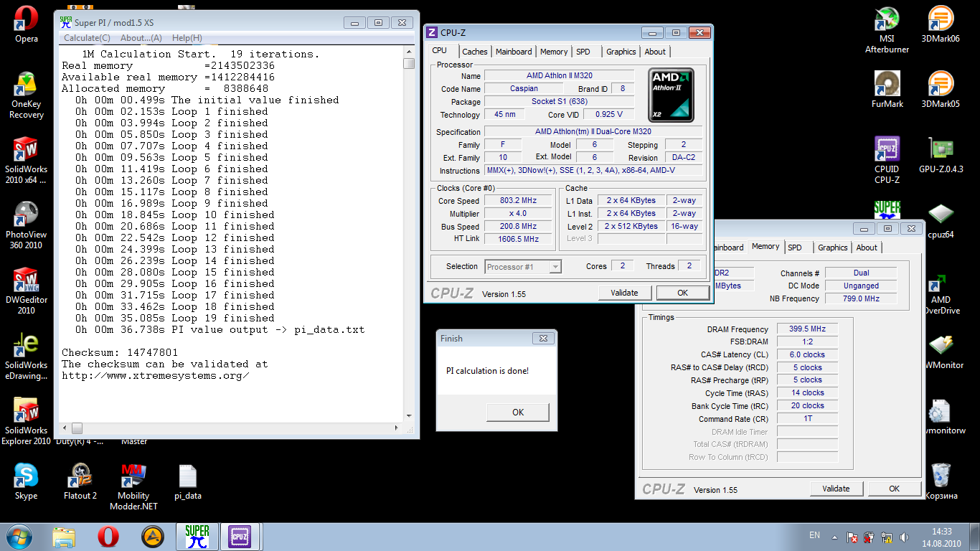Open the Opera desktop shortcut
Image resolution: width=980 pixels, height=551 pixels.
(x=27, y=24)
